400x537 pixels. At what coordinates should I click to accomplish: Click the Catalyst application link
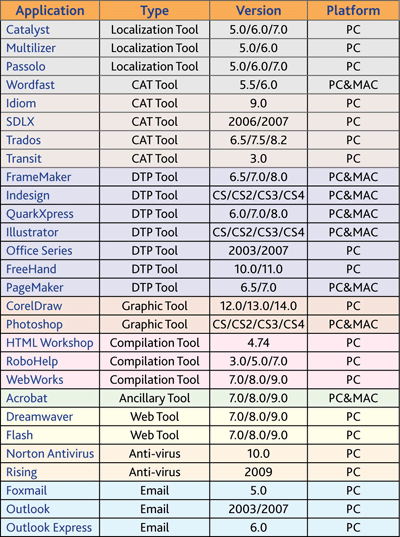pos(28,30)
